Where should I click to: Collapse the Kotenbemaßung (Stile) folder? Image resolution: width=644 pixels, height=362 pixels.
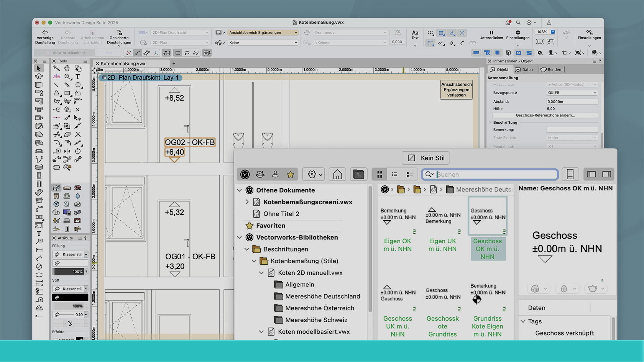(254, 261)
